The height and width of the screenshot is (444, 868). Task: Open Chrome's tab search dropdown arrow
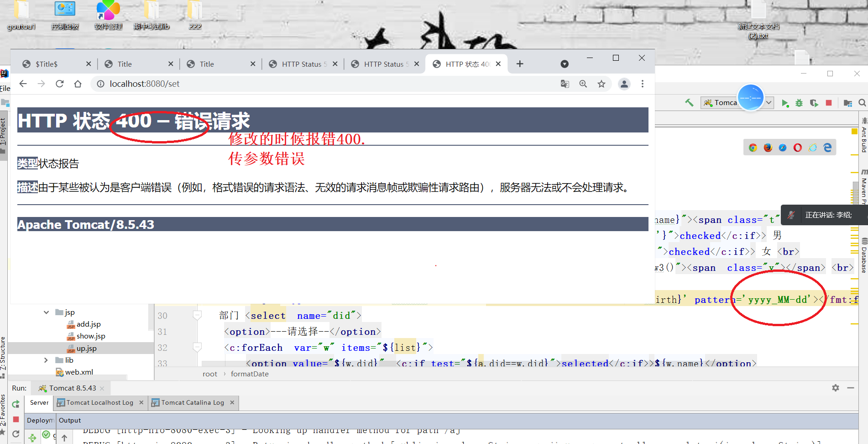[565, 64]
